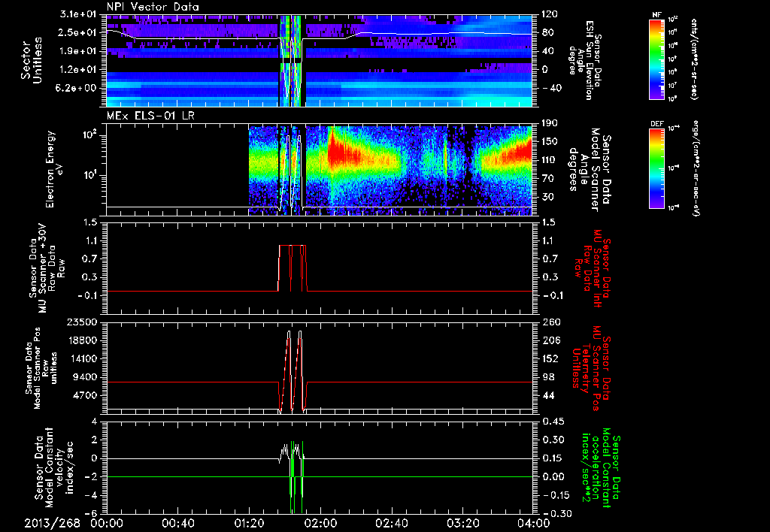Click the 190 scanner angle tick label
Image resolution: width=770 pixels, height=532 pixels.
tap(550, 123)
